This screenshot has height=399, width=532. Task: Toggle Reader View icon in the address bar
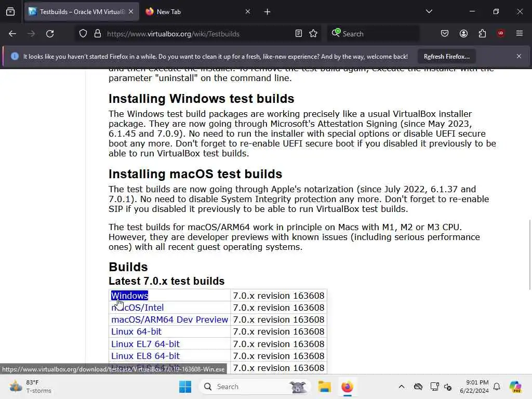coord(299,34)
